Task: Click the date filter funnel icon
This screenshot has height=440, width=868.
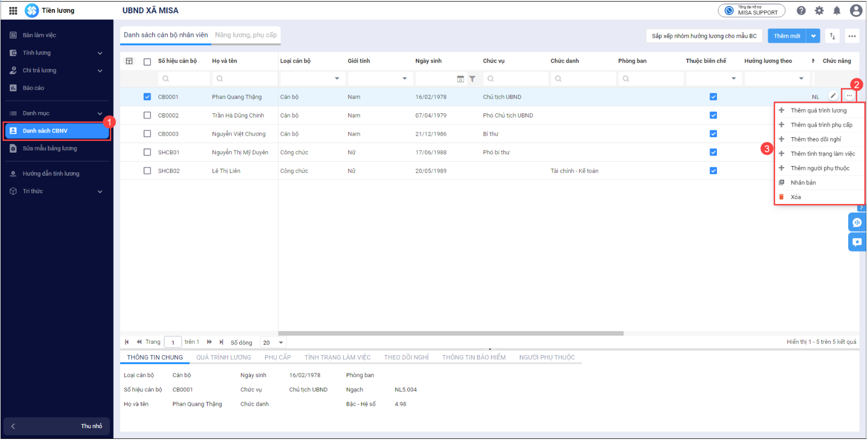Action: [472, 79]
